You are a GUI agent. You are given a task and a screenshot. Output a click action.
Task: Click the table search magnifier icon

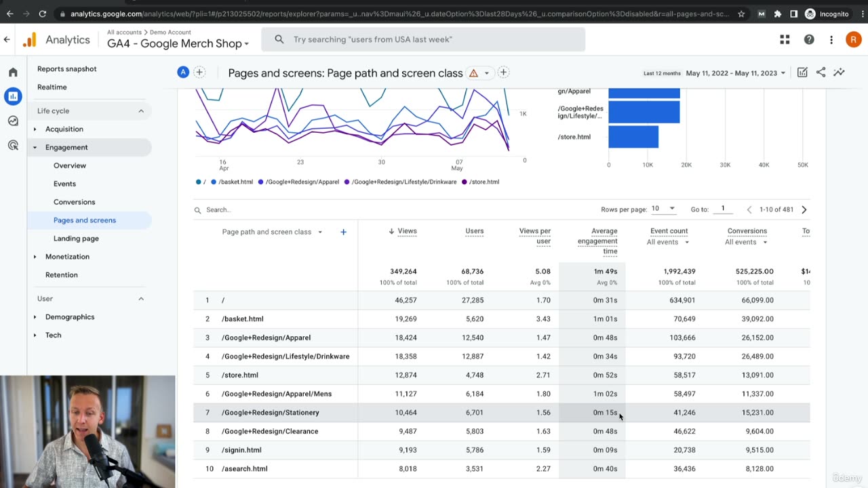198,210
